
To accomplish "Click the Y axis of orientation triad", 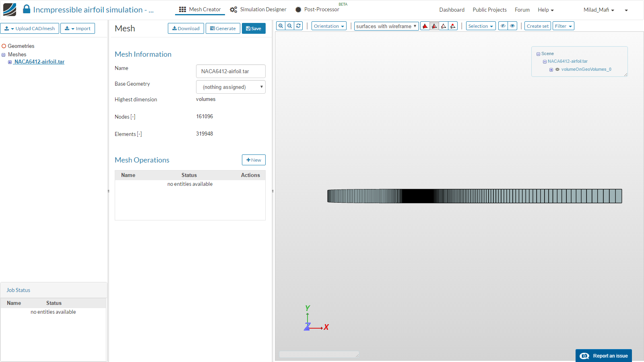I will point(308,309).
